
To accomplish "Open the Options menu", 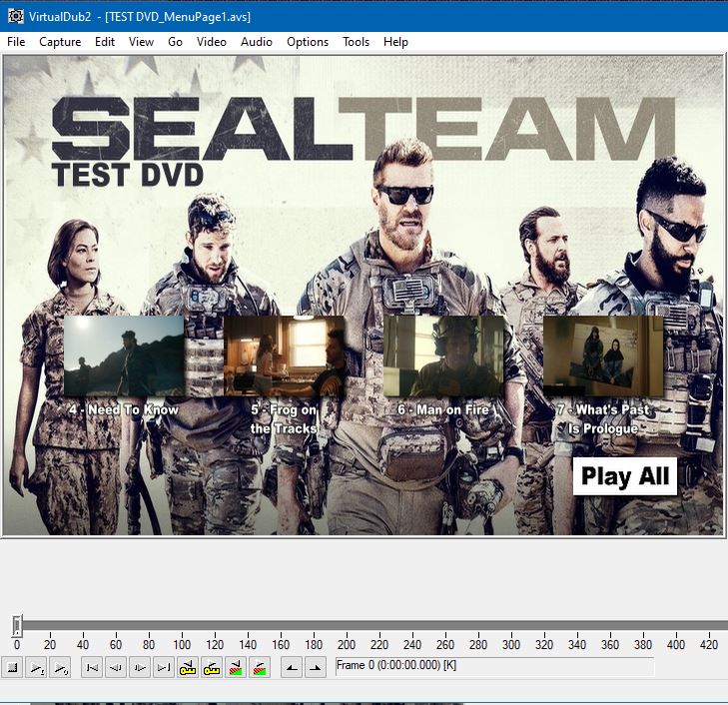I will (308, 42).
